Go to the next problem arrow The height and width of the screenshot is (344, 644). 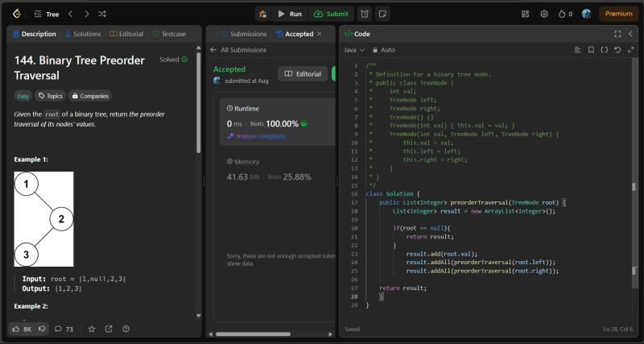(x=86, y=14)
